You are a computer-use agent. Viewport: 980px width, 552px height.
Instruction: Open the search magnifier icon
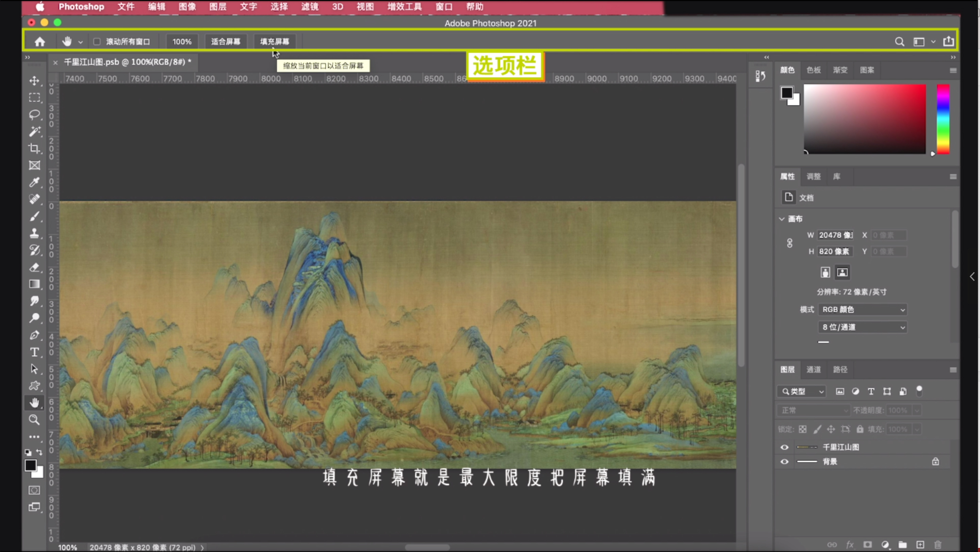(x=899, y=42)
